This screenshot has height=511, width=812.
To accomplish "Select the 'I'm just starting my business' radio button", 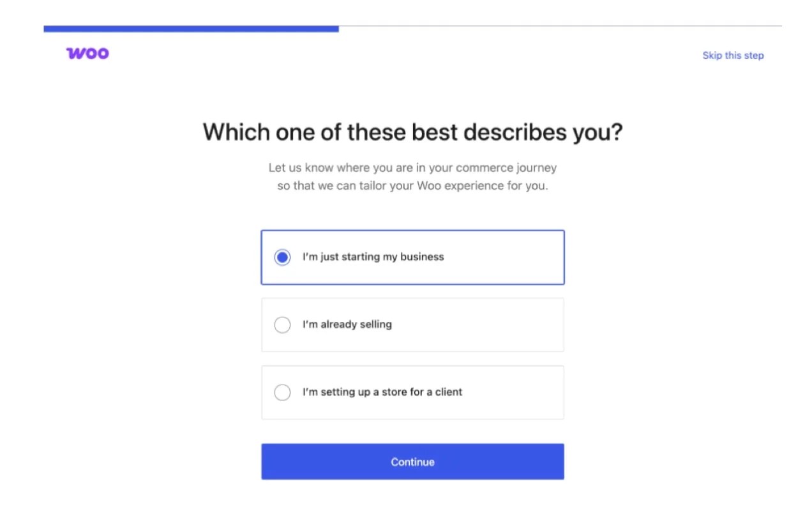I will (282, 257).
